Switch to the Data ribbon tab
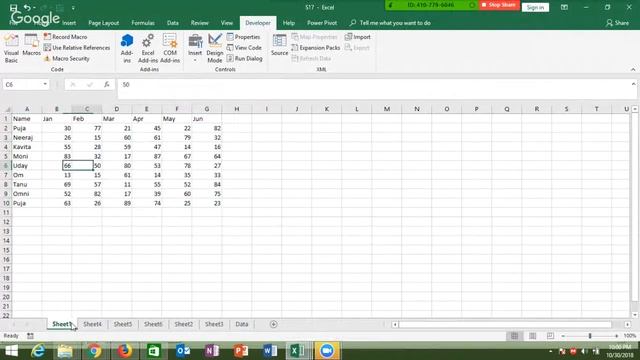 173,23
